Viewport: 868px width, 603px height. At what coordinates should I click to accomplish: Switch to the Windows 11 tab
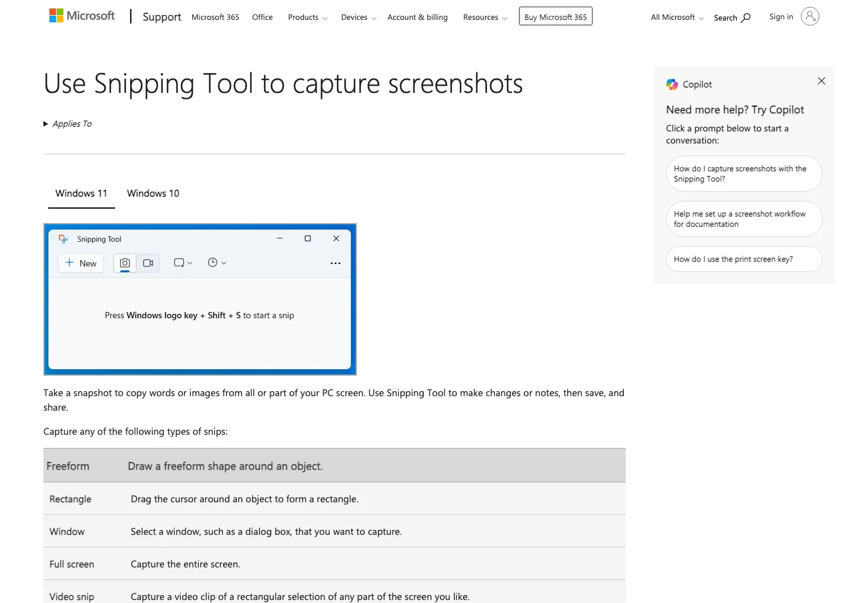[81, 193]
